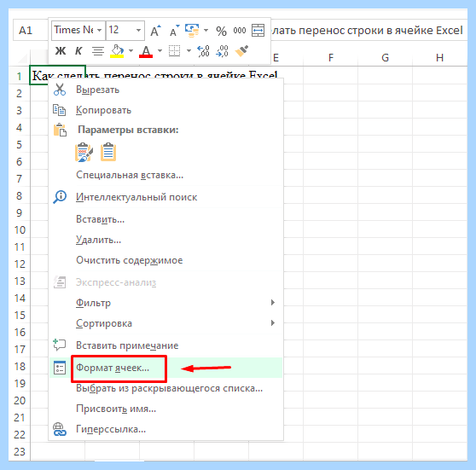The width and height of the screenshot is (476, 470).
Task: Open accounting format dropdown arrow
Action: click(x=206, y=31)
